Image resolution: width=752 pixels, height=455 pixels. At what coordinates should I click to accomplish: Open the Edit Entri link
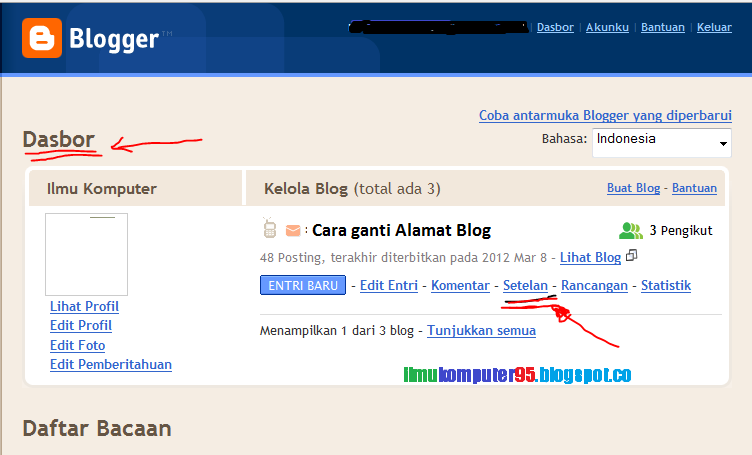389,285
